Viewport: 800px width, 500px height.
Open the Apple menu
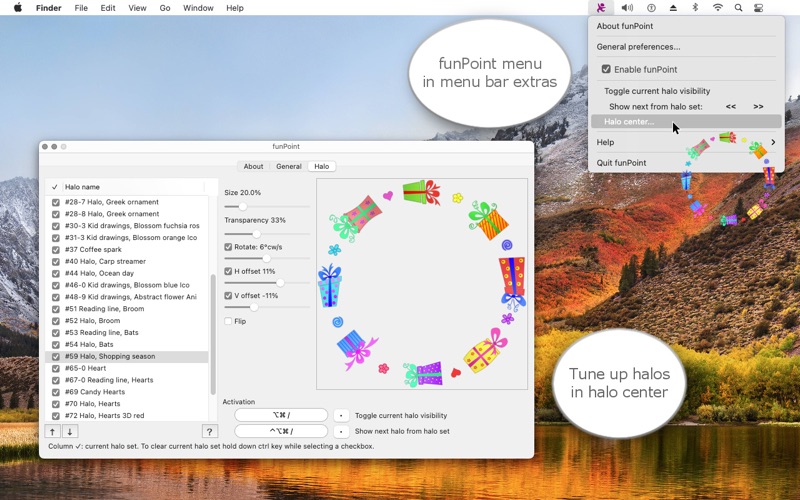[x=18, y=8]
